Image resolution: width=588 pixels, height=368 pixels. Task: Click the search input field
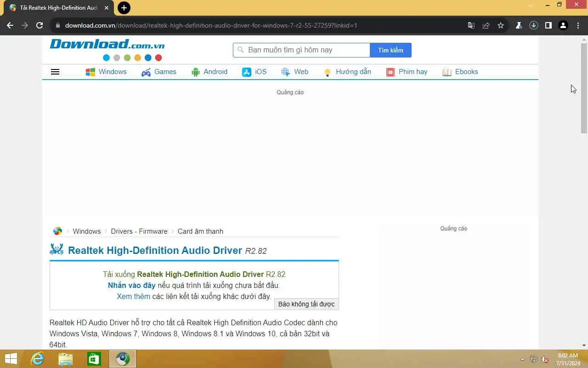click(301, 50)
